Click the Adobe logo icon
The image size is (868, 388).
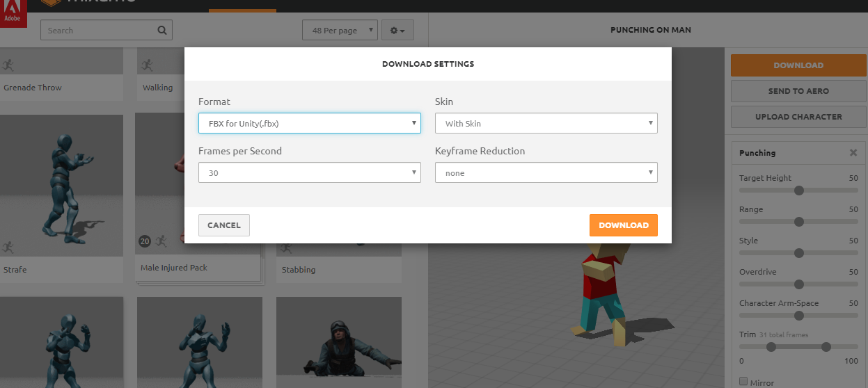13,13
